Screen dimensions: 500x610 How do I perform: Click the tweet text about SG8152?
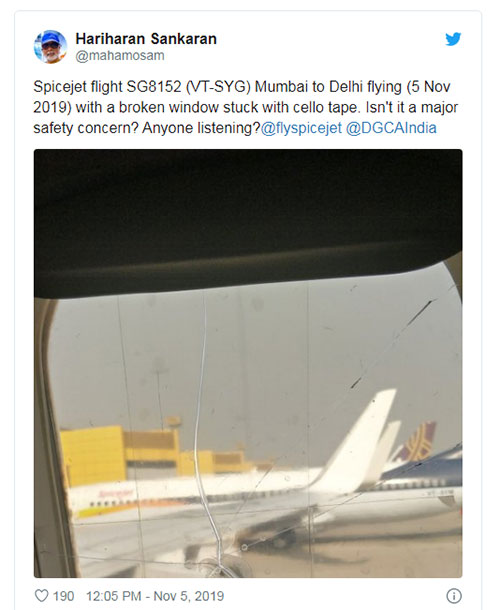(246, 107)
